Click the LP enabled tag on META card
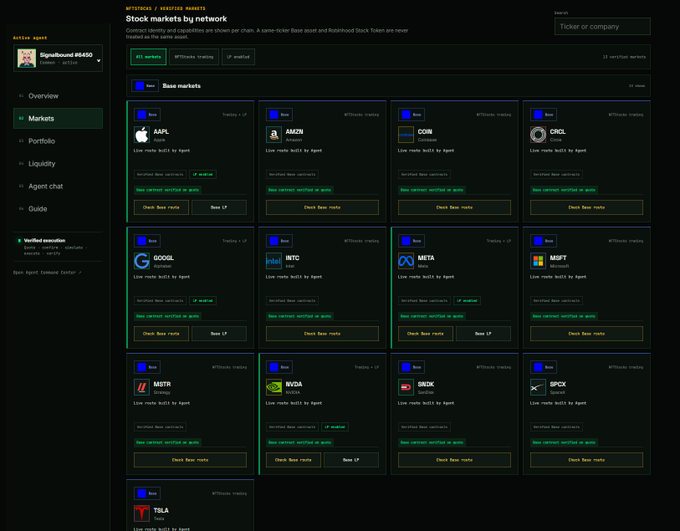The width and height of the screenshot is (680, 531). click(467, 301)
